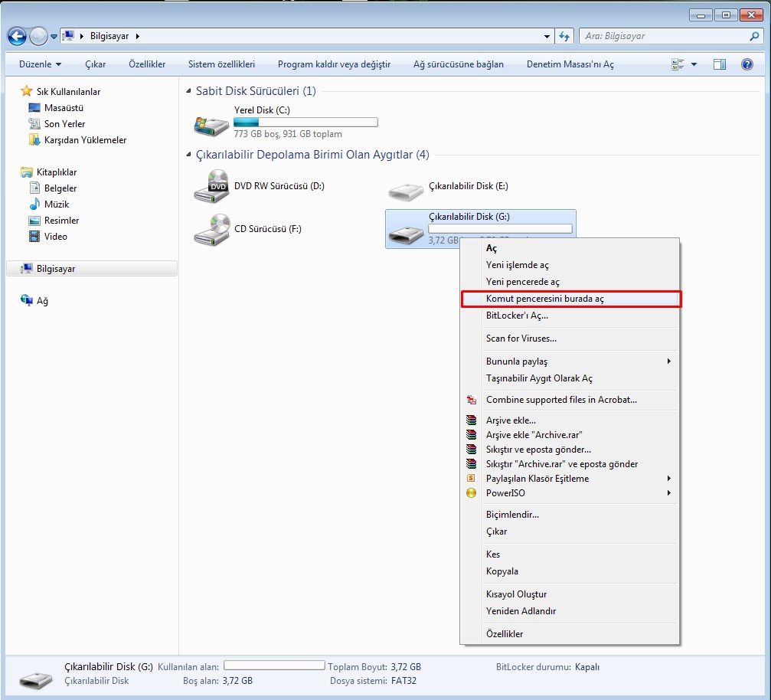Expand the address bar history dropdown
771x700 pixels.
pos(547,36)
